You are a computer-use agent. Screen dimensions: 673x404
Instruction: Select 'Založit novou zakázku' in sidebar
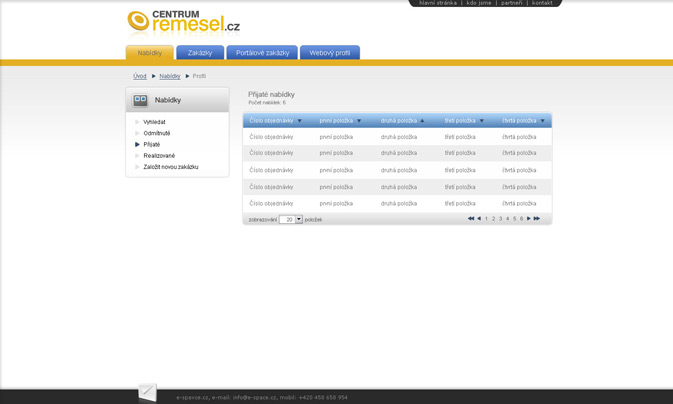click(x=170, y=167)
